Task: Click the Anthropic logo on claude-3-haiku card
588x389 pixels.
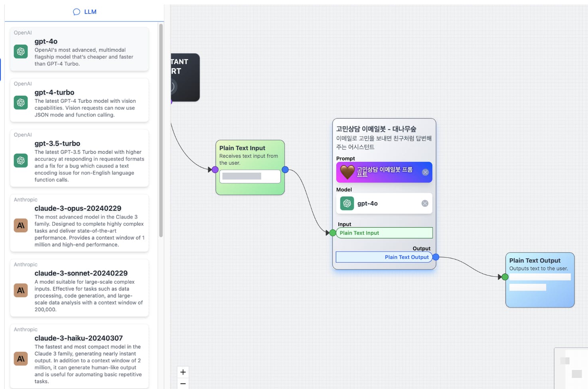Action: pos(21,359)
